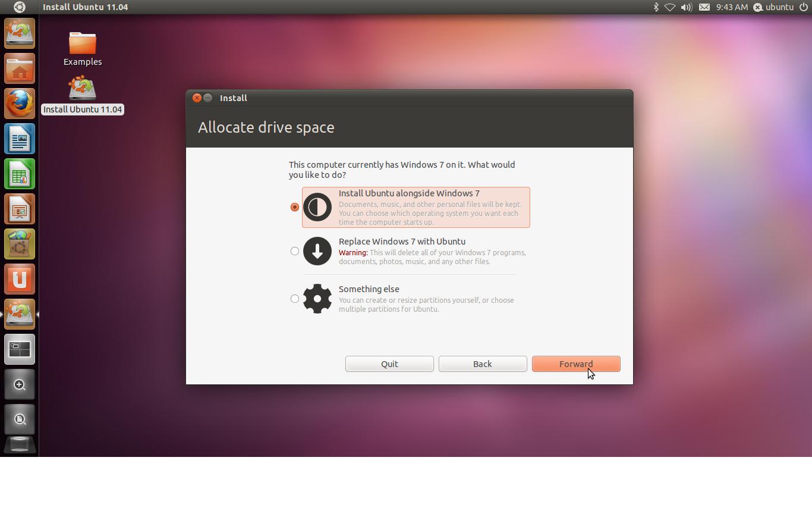Open the Examples folder on desktop
This screenshot has height=523, width=812.
[x=83, y=49]
